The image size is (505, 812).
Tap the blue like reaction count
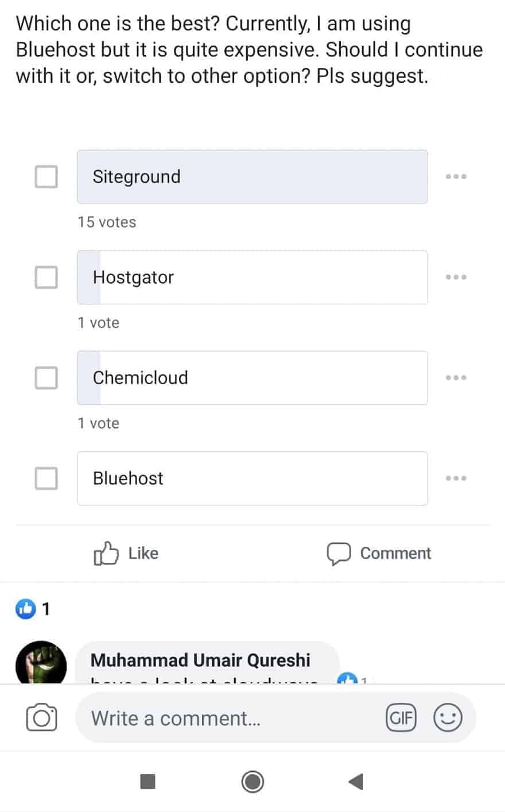click(x=33, y=608)
